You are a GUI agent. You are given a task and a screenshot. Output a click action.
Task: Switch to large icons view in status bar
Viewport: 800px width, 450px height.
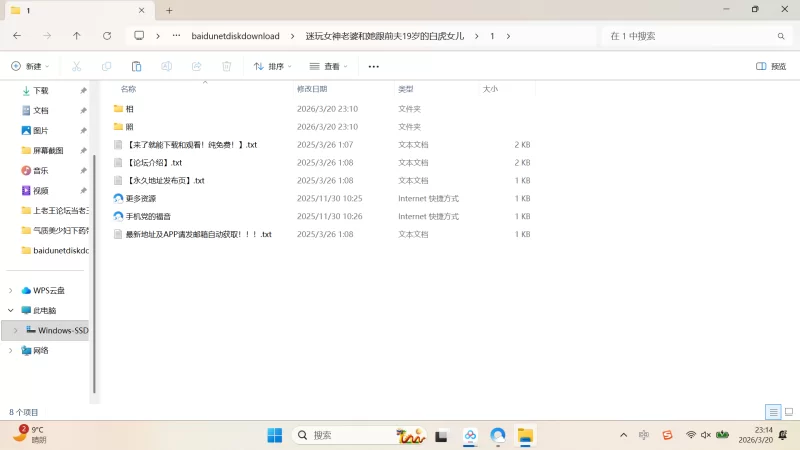click(x=787, y=412)
